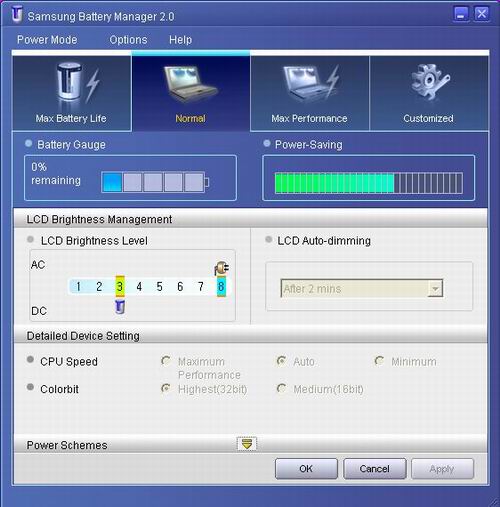Set LCD brightness to level 1

pos(78,286)
